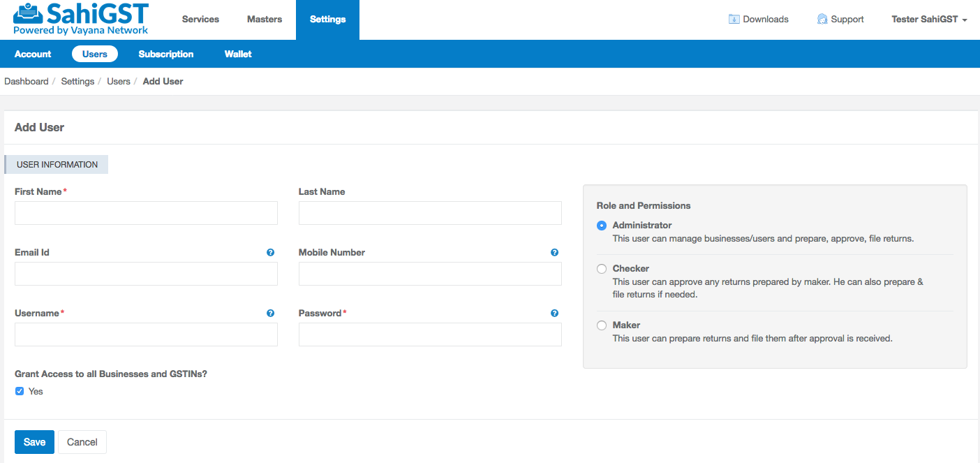Switch to the Subscription tab
980x463 pixels.
pyautogui.click(x=166, y=54)
